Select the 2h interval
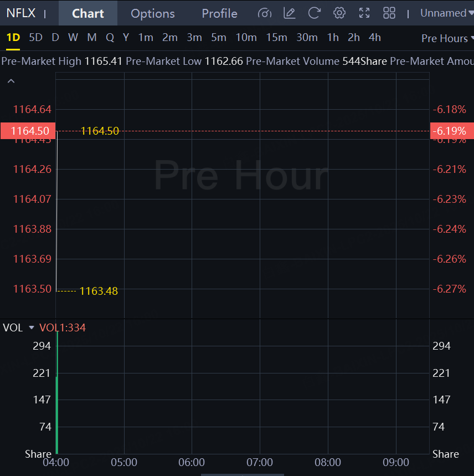 (x=354, y=38)
